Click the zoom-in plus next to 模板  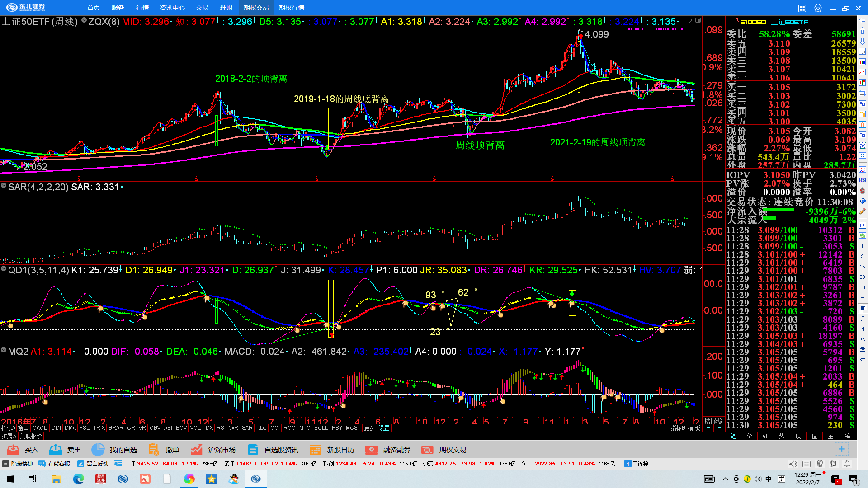[708, 428]
